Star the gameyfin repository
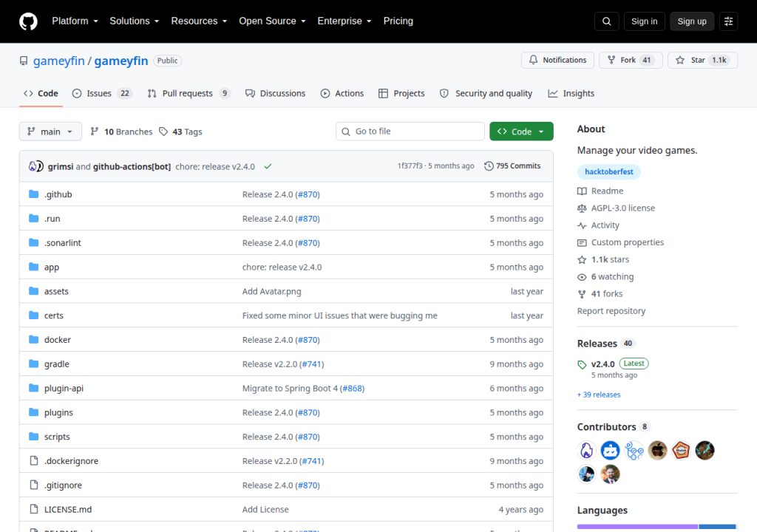 coord(702,60)
